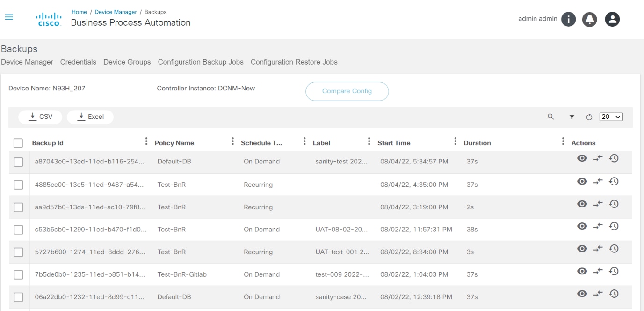Select checkbox for backup 7b5de0b0
The image size is (644, 311).
[18, 274]
